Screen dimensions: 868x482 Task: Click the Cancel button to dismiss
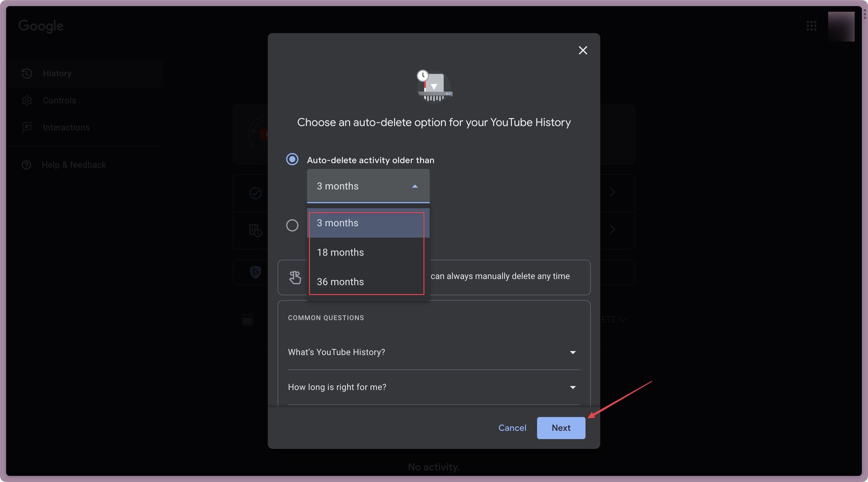512,428
